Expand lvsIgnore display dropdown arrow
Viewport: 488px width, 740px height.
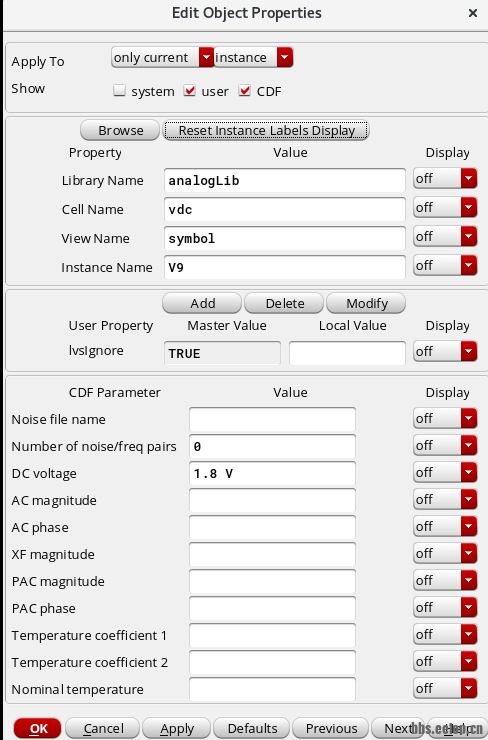[x=469, y=352]
